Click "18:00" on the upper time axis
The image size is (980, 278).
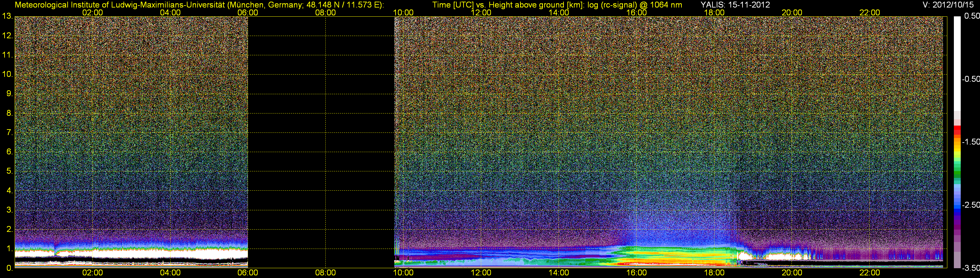(x=714, y=12)
